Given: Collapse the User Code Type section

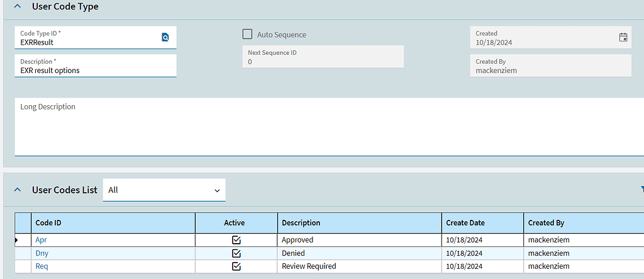Looking at the screenshot, I should pos(17,6).
